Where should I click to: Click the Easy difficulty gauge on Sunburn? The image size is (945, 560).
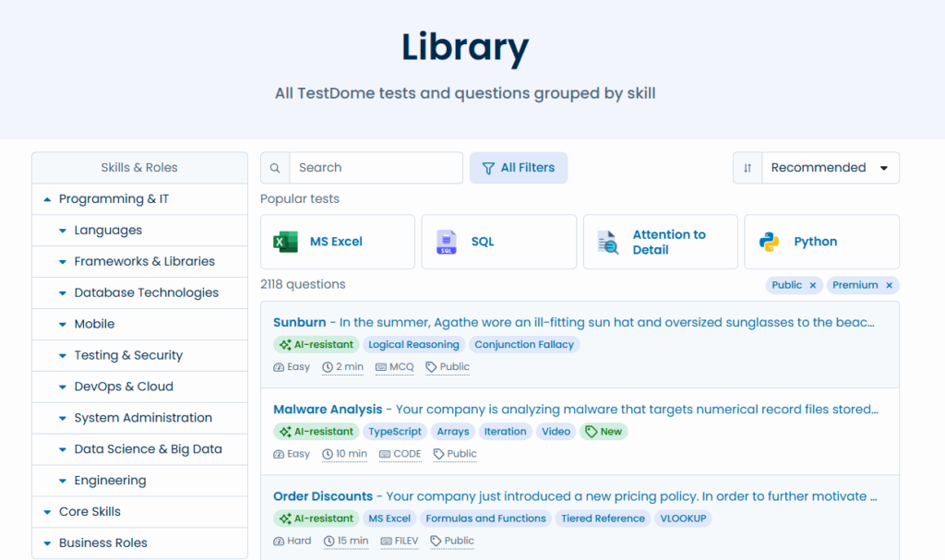279,367
